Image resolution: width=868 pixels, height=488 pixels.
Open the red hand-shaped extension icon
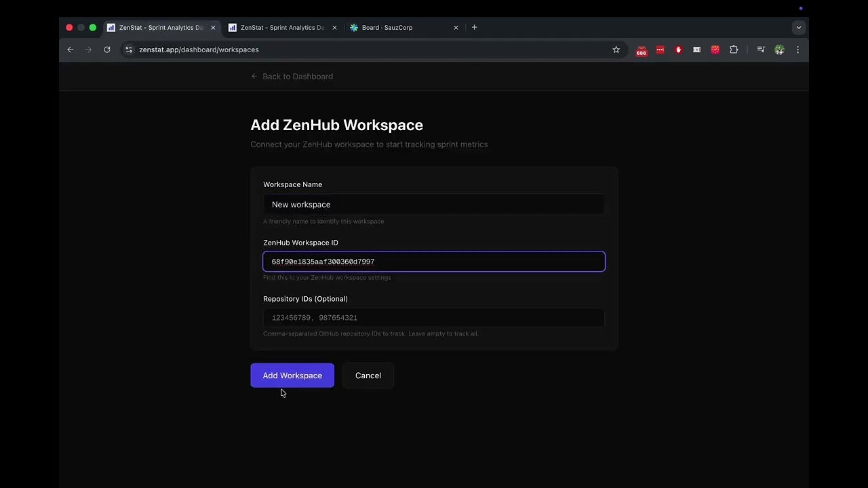click(x=678, y=49)
